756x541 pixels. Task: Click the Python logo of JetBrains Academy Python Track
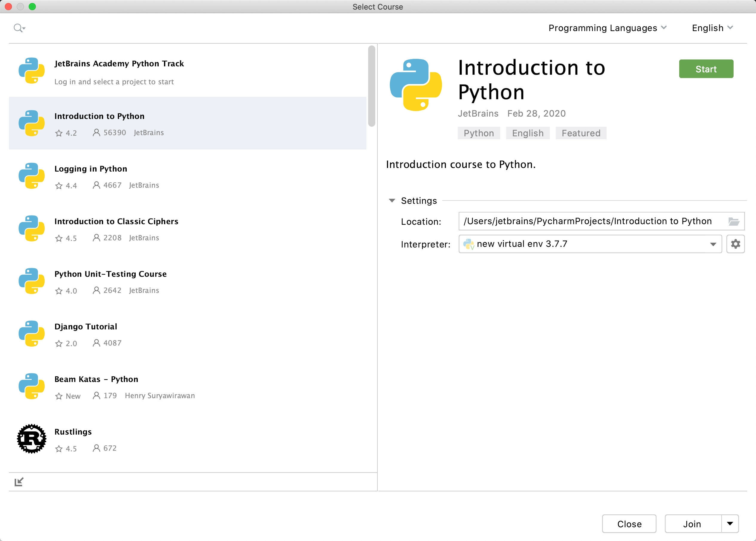(32, 71)
